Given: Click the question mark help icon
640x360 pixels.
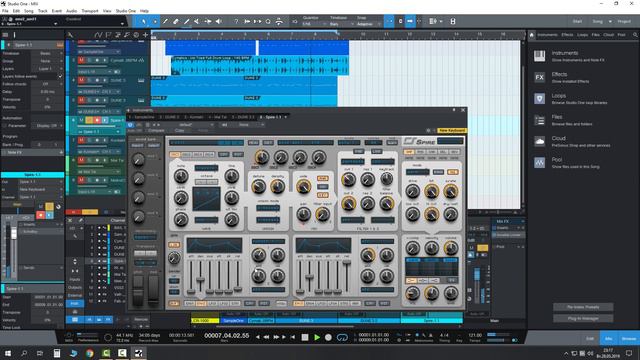Looking at the screenshot, I should [236, 21].
